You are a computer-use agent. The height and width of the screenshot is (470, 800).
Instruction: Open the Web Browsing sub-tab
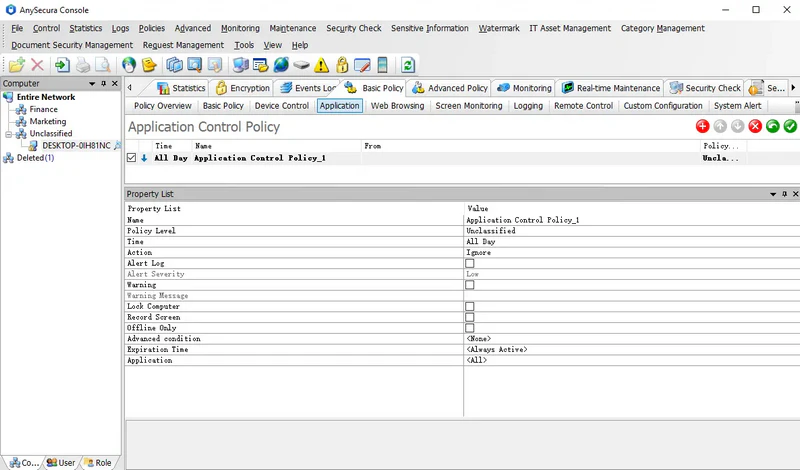(x=397, y=106)
